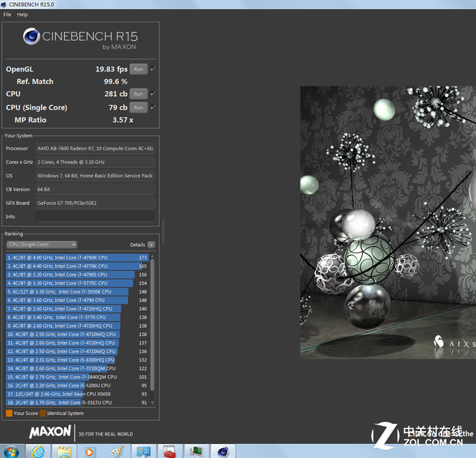Click the single core 79 cb score
Image resolution: width=476 pixels, height=458 pixels.
(118, 108)
